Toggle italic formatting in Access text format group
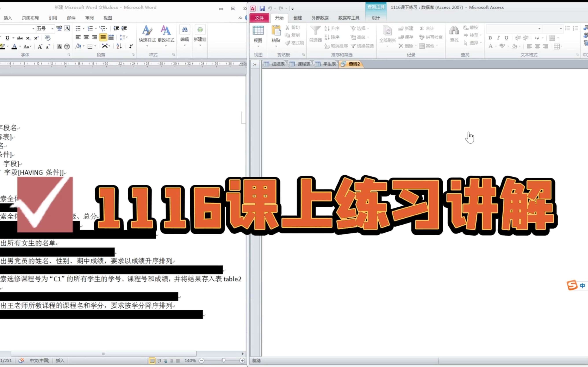 click(498, 38)
